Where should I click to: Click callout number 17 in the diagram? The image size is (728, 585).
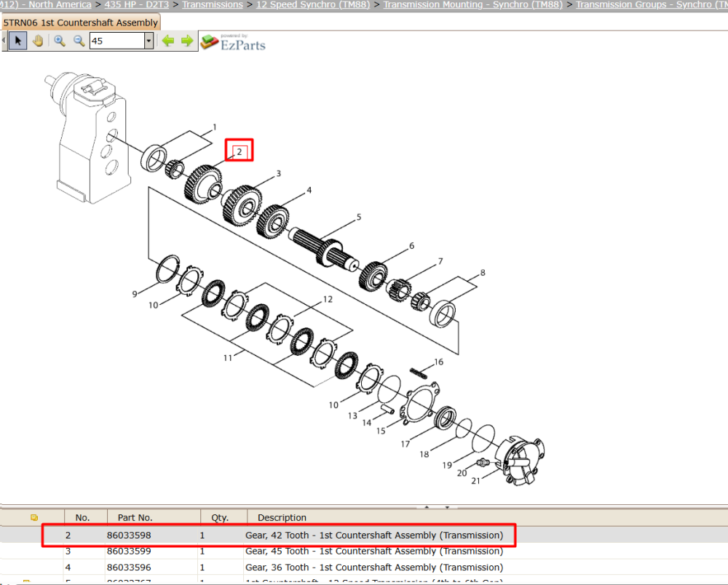(x=405, y=444)
